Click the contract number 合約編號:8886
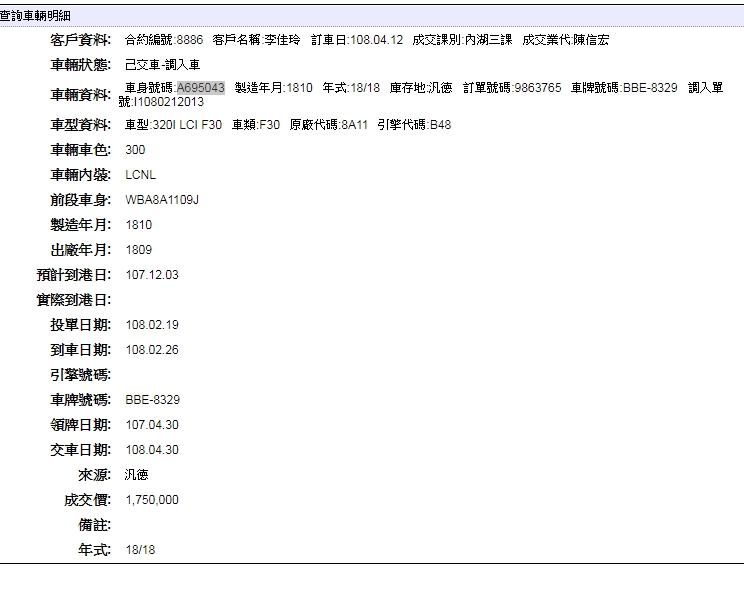 (x=164, y=40)
